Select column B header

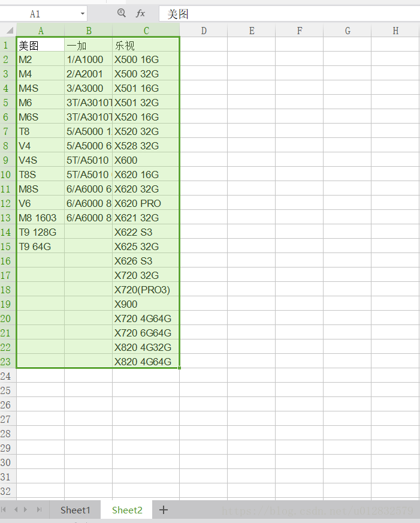click(89, 31)
